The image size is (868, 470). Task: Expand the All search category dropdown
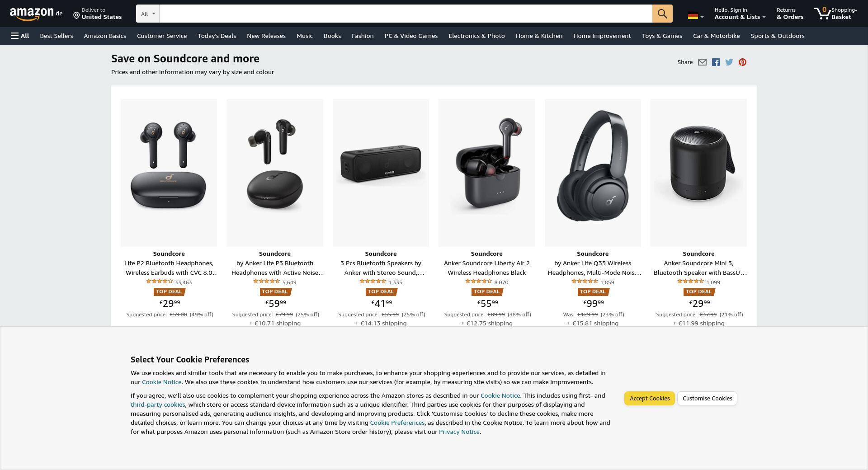point(148,14)
